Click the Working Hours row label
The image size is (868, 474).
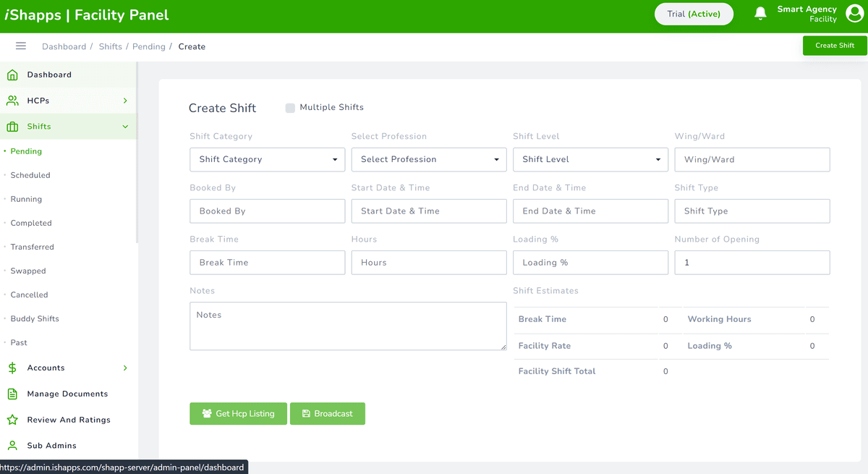click(719, 319)
